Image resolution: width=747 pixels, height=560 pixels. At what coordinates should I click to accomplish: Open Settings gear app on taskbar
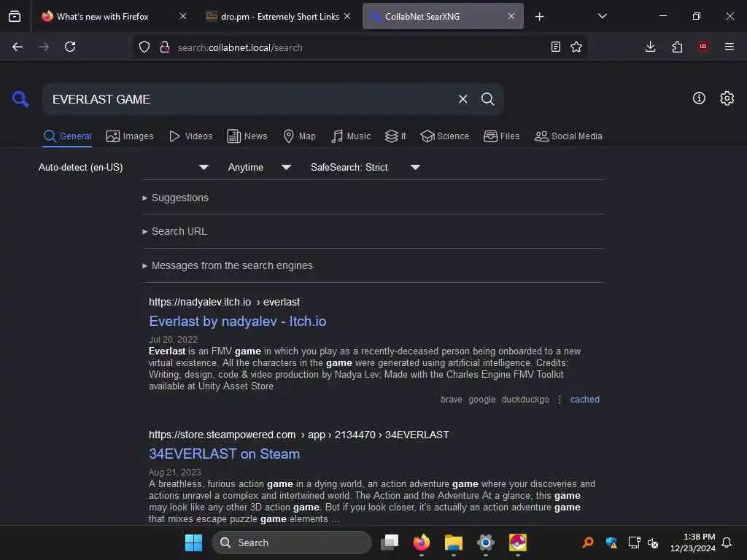point(485,542)
